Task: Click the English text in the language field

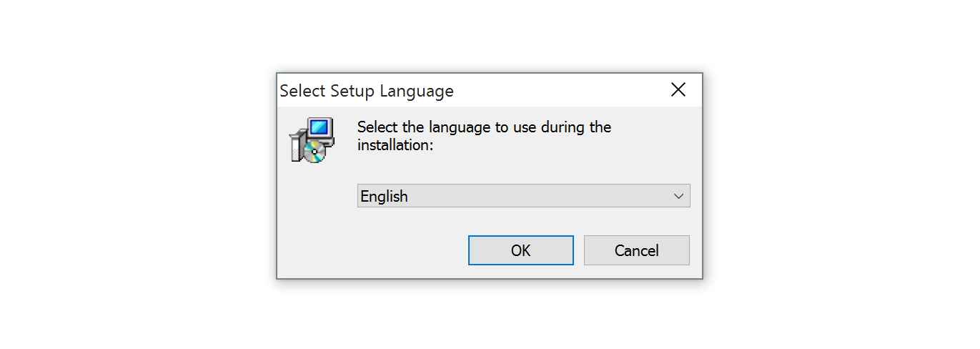Action: (x=384, y=196)
